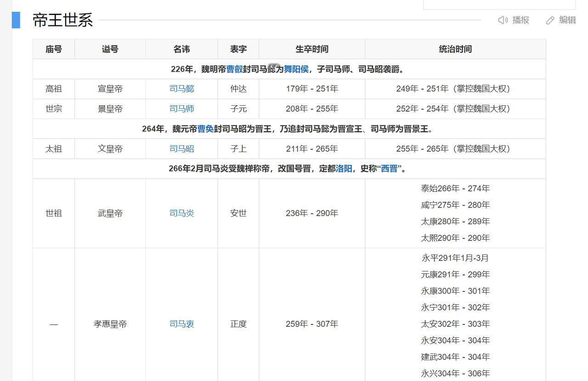The image size is (588, 381).
Task: Click the 安世 cell
Action: (x=238, y=213)
